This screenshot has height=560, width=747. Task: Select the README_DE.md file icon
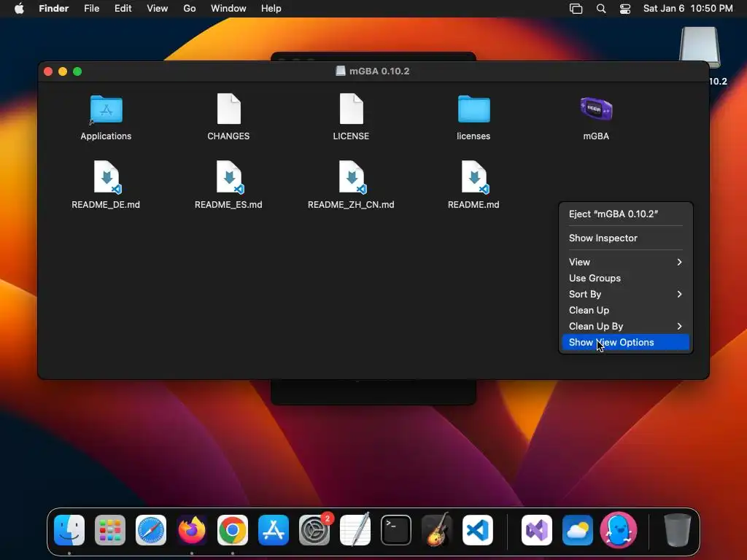point(107,177)
